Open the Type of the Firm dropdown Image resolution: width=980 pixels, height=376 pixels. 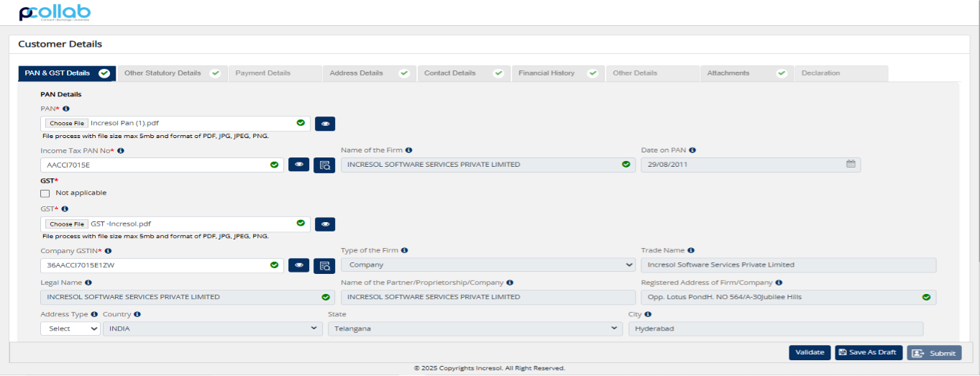pyautogui.click(x=488, y=265)
